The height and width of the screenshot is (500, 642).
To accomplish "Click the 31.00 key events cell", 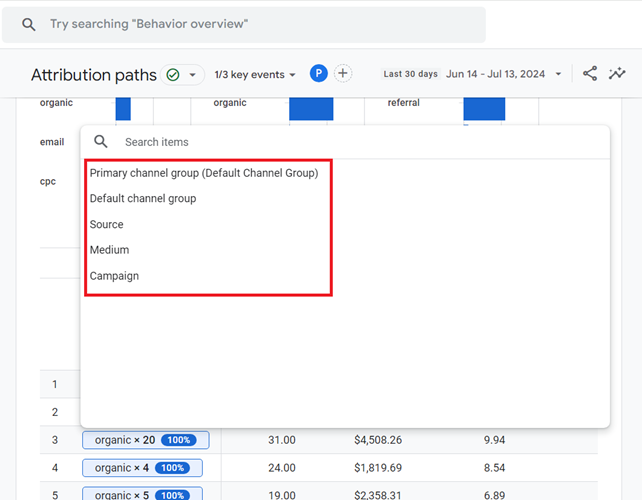I will click(282, 440).
